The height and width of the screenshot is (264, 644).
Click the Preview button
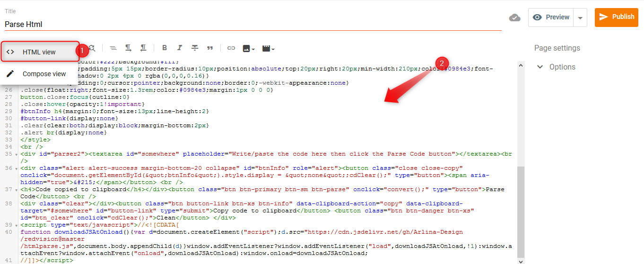(x=551, y=18)
